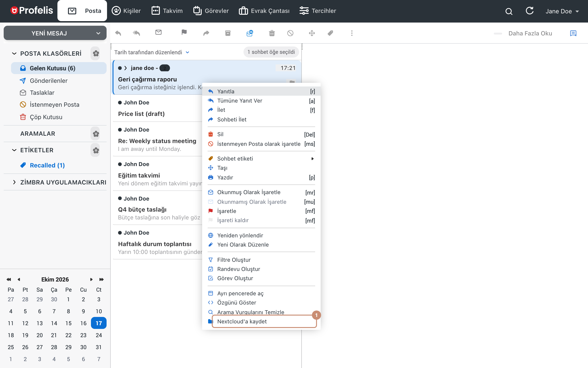This screenshot has width=588, height=368.
Task: Open the Gönderilenler folder
Action: 59,80
